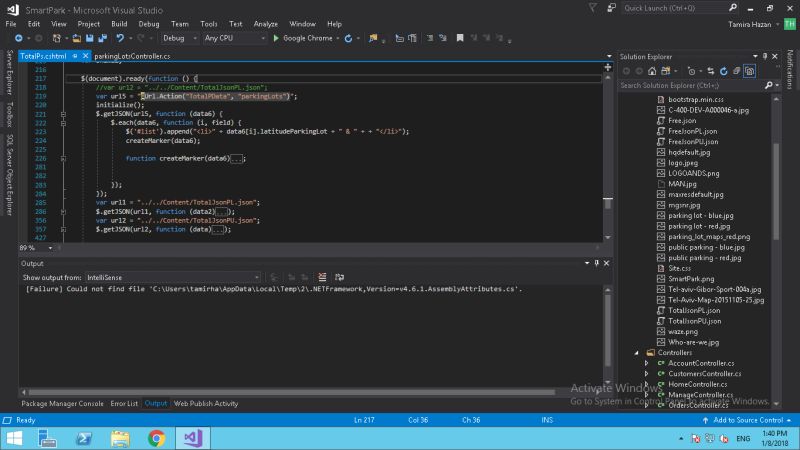Click the browser Refresh icon beside Google Chrome
The image size is (800, 450).
point(348,38)
